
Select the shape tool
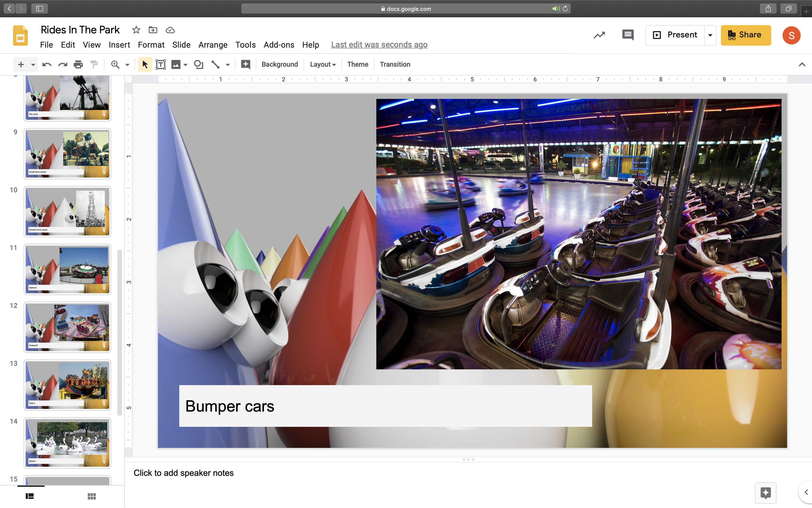click(199, 64)
